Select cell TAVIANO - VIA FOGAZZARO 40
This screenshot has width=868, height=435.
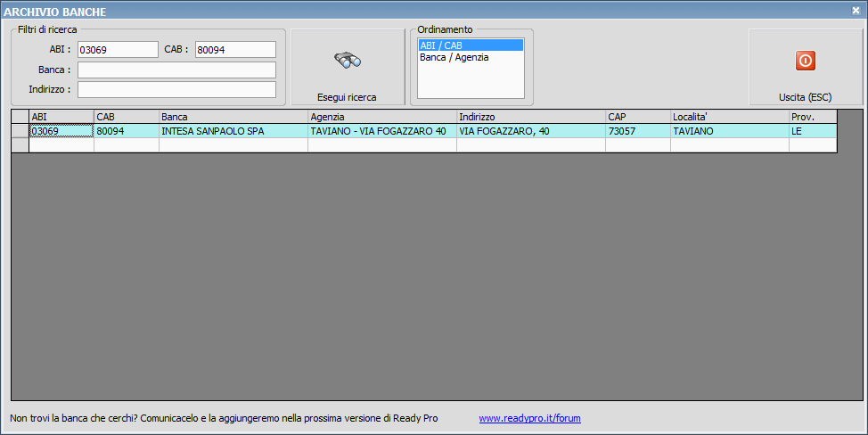(382, 131)
